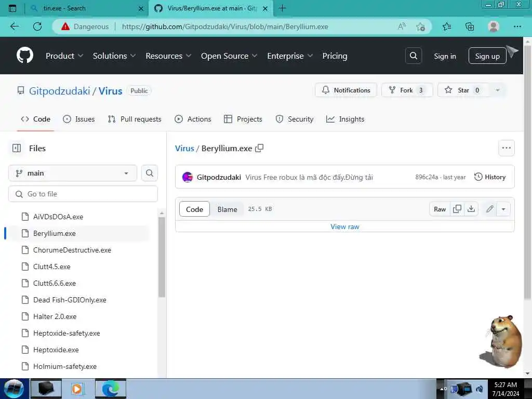This screenshot has height=399, width=532.
Task: Switch to the Projects tab
Action: coord(243,119)
